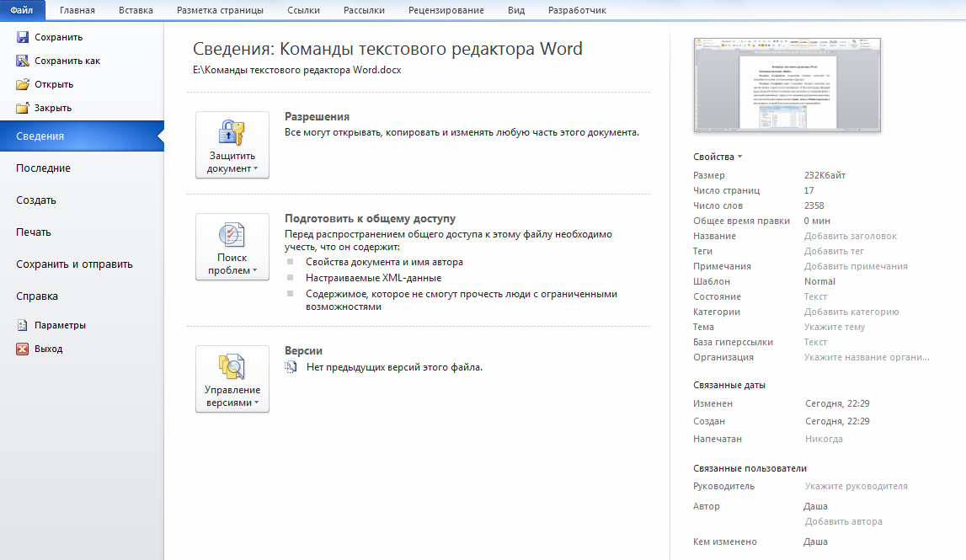This screenshot has width=966, height=560.
Task: Click the 'Связанные даты' section heading
Action: (729, 385)
